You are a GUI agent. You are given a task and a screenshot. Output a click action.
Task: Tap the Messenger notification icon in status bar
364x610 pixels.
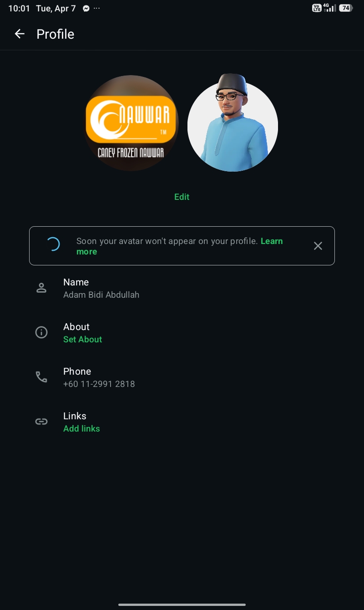[86, 8]
